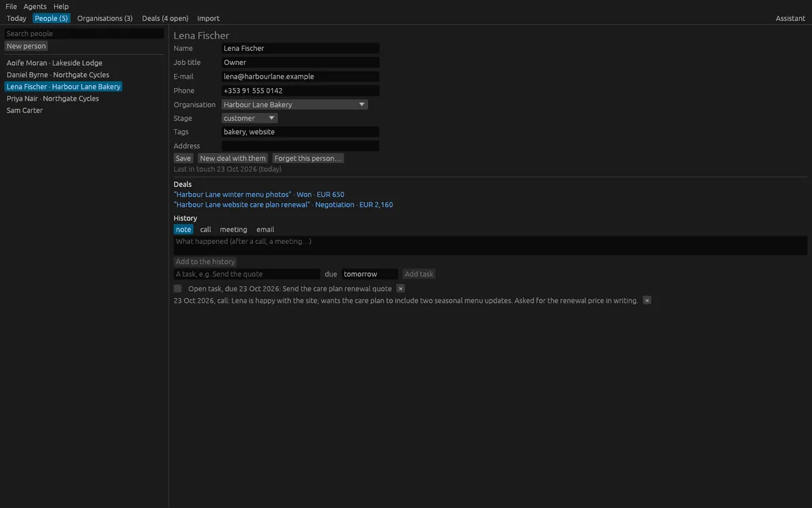Edit the Phone field

pos(300,91)
